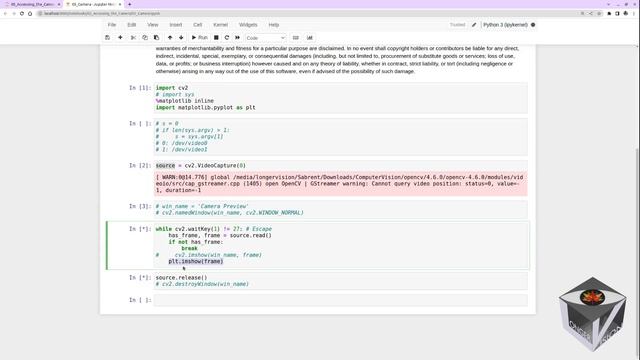Move the selected cell up with the arrow
This screenshot has width=640, height=360.
tap(170, 38)
